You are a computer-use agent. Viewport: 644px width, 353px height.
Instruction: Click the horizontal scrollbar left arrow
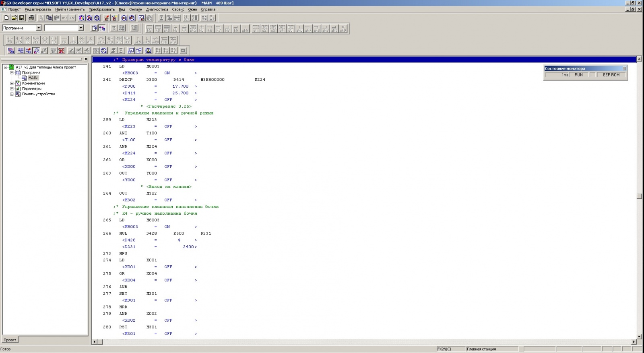(95, 342)
